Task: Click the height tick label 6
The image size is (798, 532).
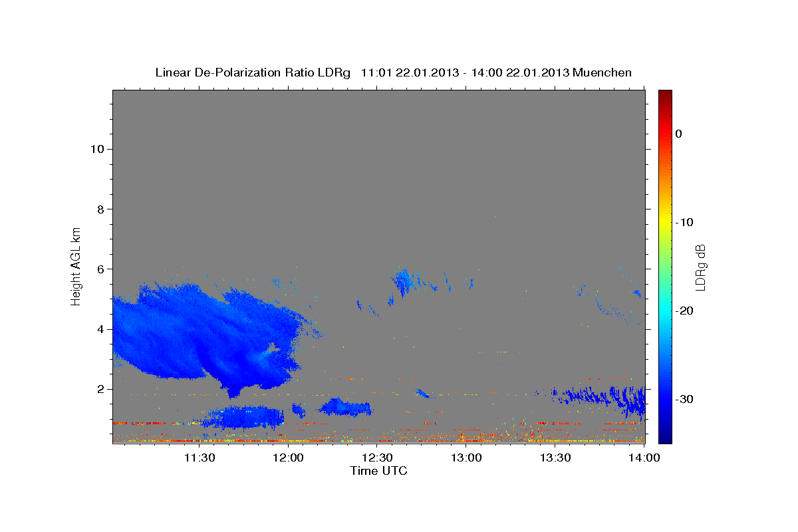Action: coord(99,269)
